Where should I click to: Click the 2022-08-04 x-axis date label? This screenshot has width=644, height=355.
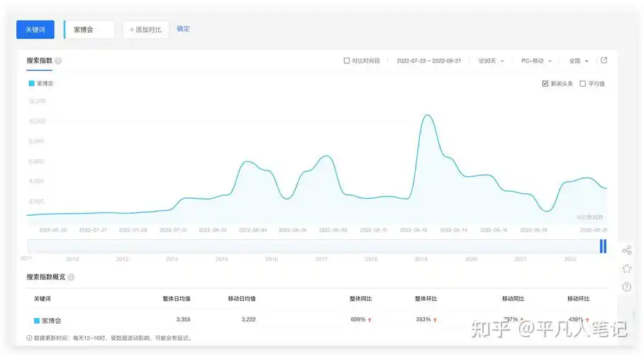point(252,230)
